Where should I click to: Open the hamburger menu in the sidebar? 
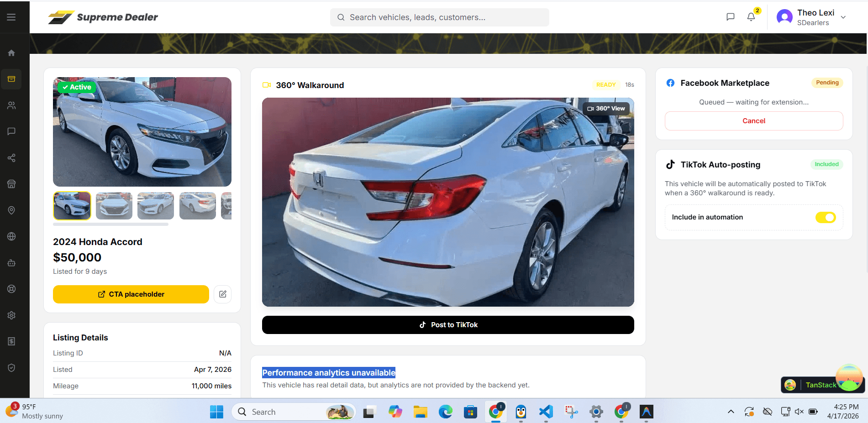tap(11, 17)
